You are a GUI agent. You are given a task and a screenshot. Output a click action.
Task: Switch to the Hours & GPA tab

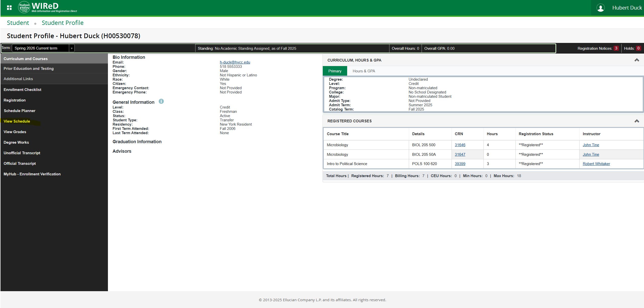coord(364,71)
